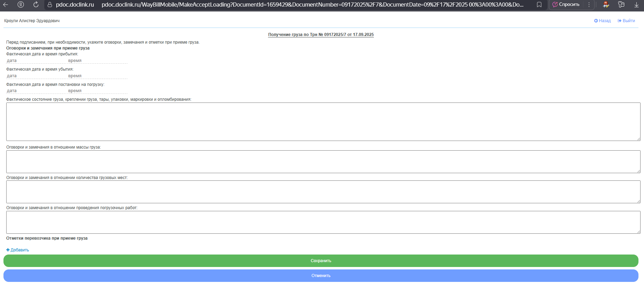Screen dimensions: 644x285
Task: Click the pdoc.doclink.ru domain label
Action: 75,5
